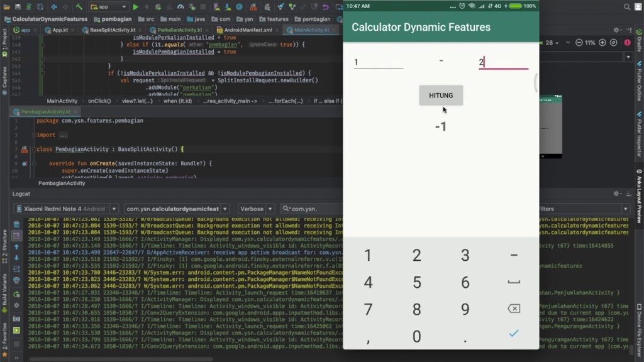Close the PembagianActivity.kt tab

[x=75, y=112]
